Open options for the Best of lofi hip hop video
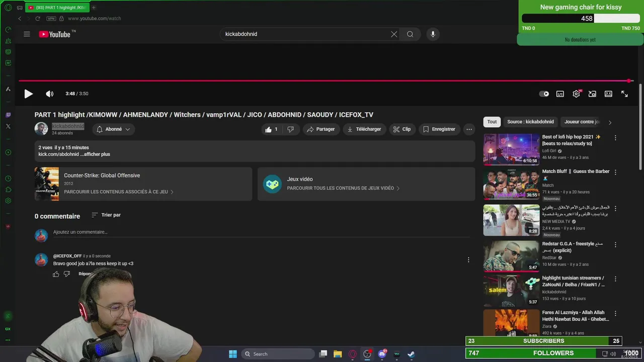Screen dimensions: 644x362 coord(615,138)
